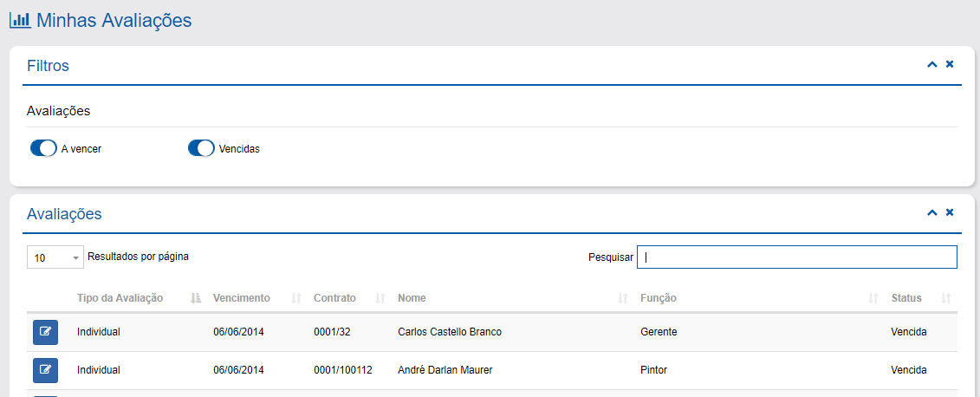This screenshot has height=397, width=980.
Task: Click the Pesquisar search input field
Action: (796, 257)
